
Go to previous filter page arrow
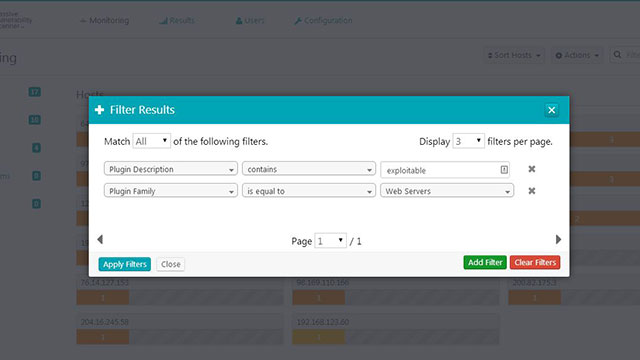pyautogui.click(x=100, y=240)
